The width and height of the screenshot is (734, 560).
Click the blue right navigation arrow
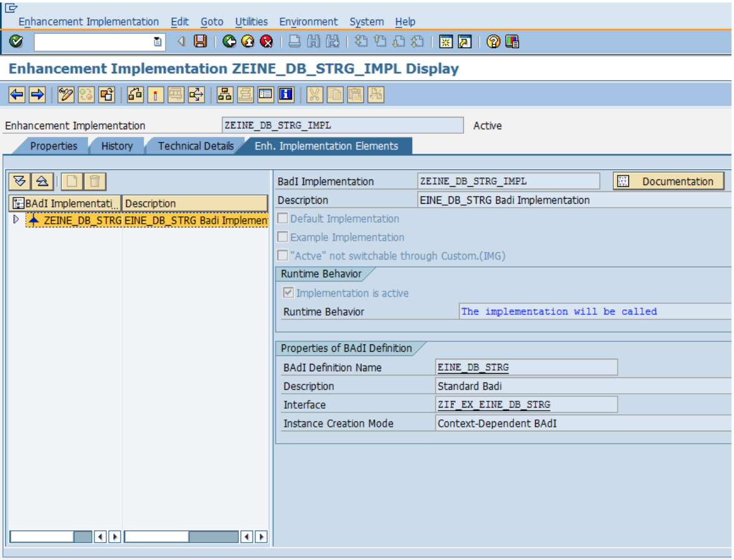(x=37, y=94)
